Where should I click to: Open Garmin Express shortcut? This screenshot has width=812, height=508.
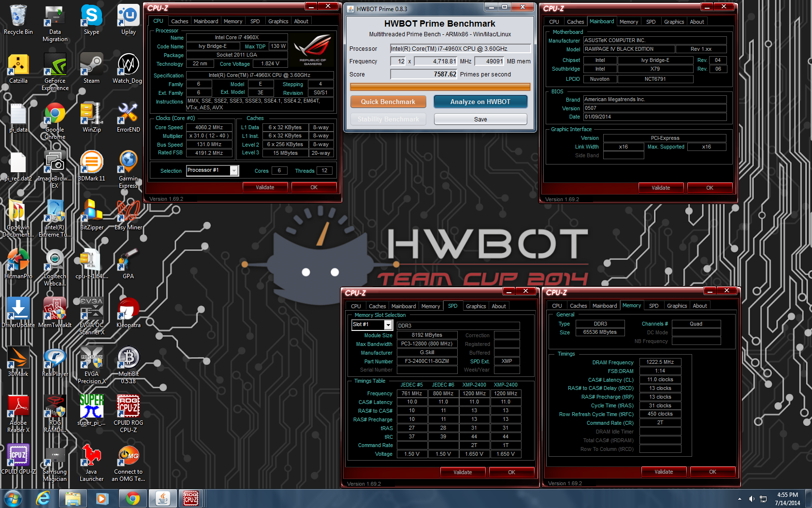(128, 169)
